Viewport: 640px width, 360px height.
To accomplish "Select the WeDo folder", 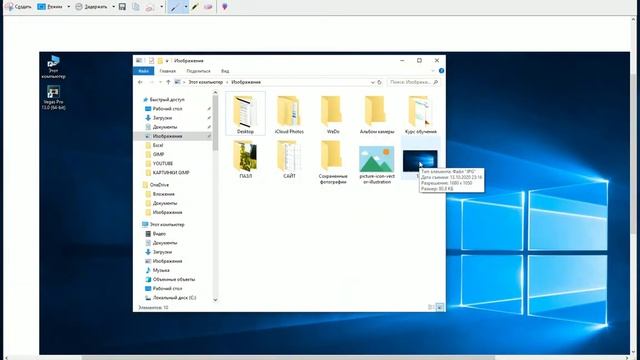I will click(x=333, y=115).
